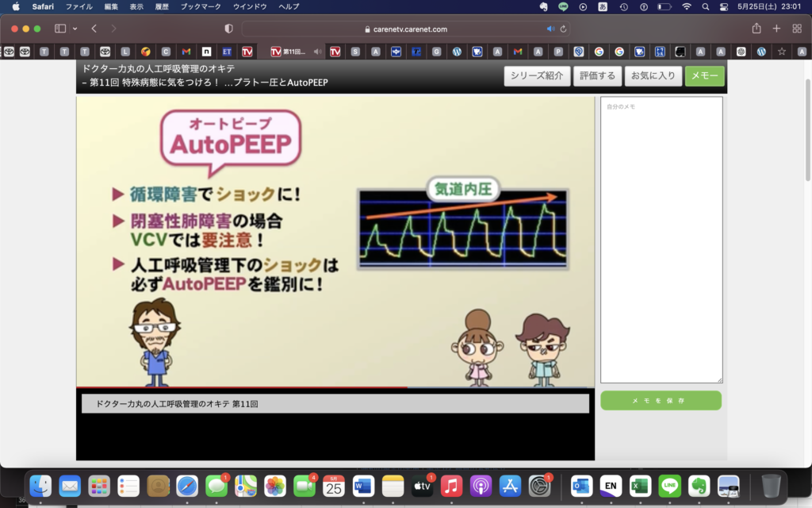Open a new tab with the plus icon
This screenshot has height=508, width=812.
[x=777, y=29]
